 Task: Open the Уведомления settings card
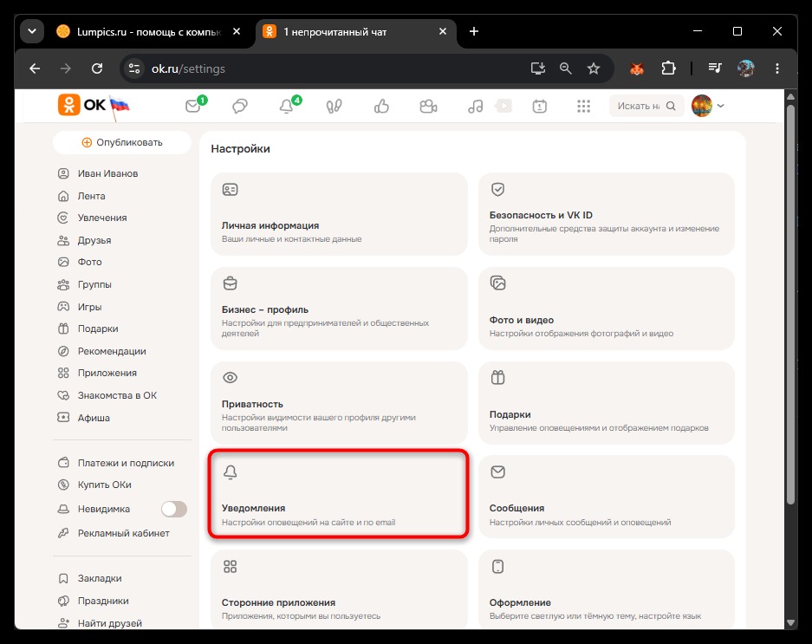[x=339, y=493]
